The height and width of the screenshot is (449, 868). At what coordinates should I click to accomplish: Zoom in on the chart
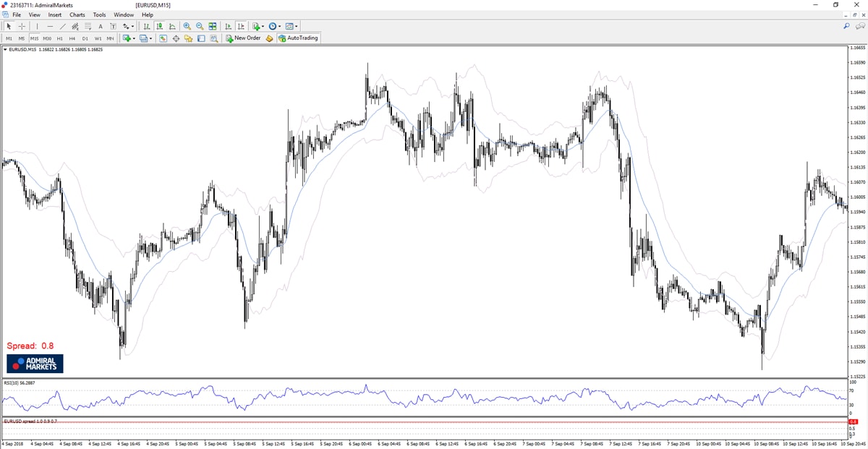click(x=187, y=26)
